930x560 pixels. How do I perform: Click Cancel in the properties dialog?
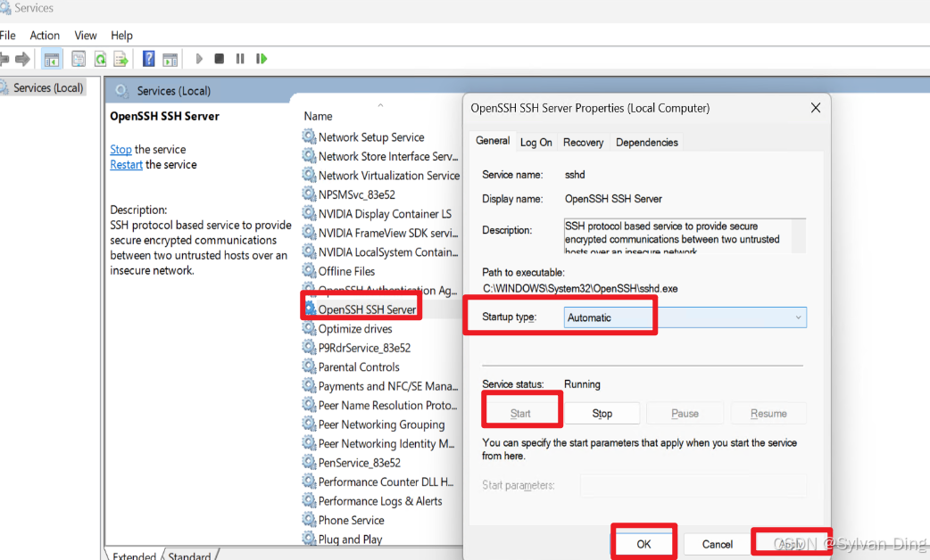717,544
